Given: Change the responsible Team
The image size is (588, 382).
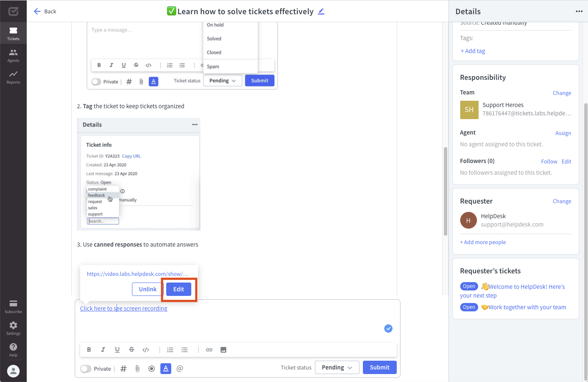Looking at the screenshot, I should coord(562,93).
